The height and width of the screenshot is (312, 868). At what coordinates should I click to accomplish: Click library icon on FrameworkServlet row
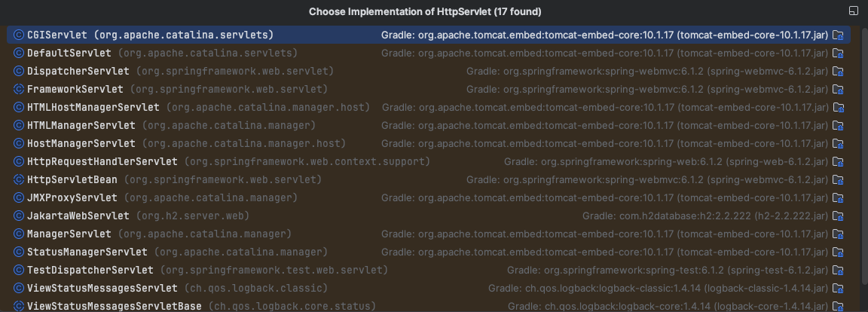838,90
